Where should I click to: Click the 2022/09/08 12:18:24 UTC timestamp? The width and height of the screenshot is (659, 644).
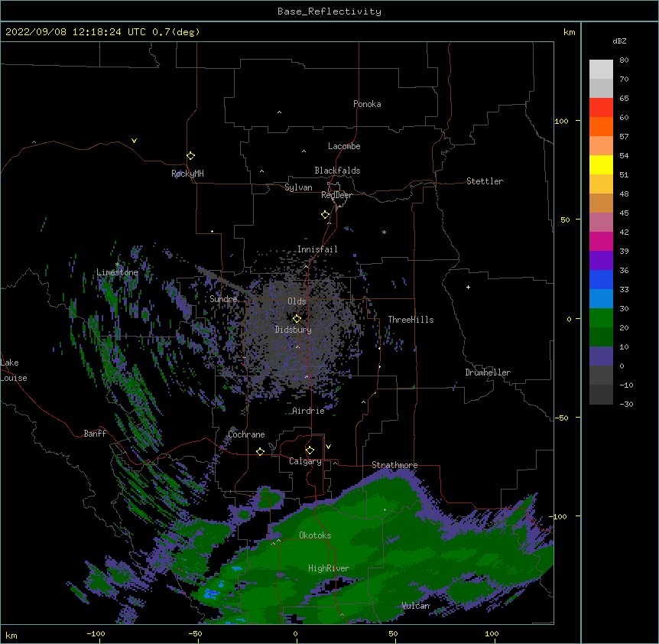76,32
